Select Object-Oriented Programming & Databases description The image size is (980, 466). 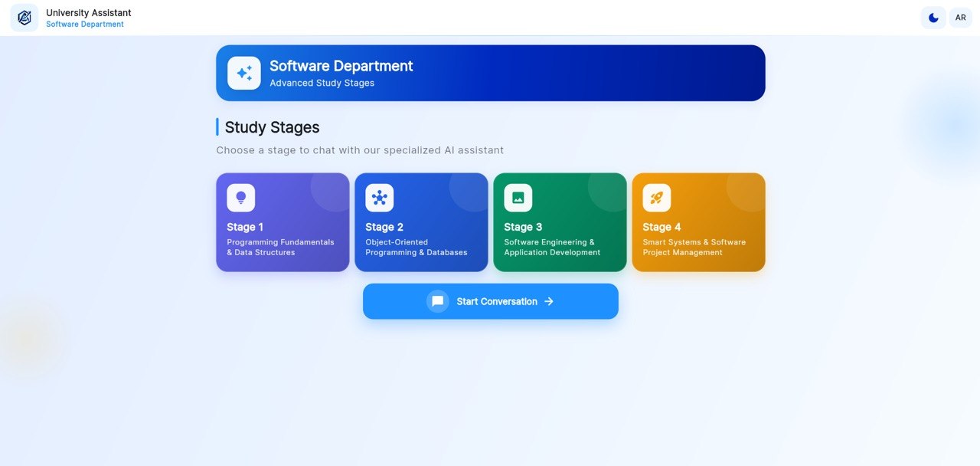click(x=416, y=247)
